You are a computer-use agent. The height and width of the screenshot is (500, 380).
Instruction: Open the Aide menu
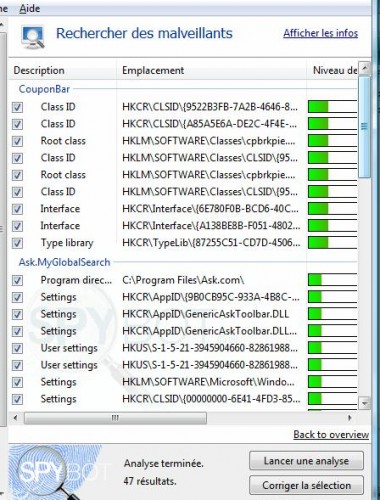(30, 8)
